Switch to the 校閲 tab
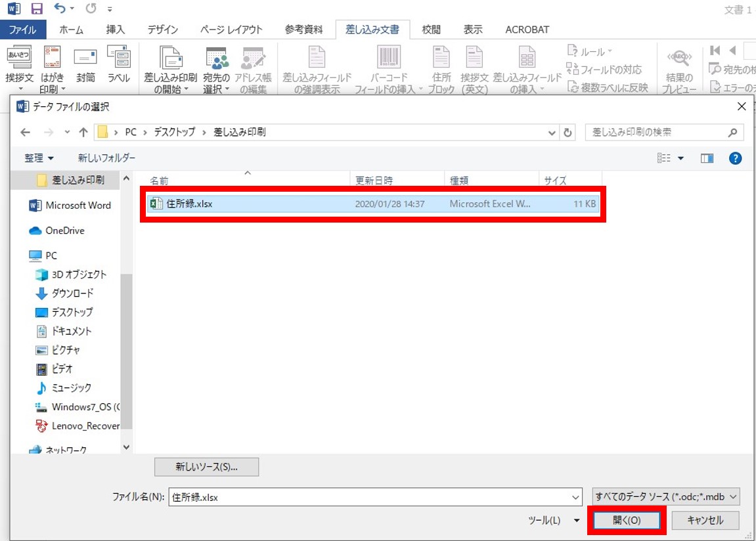Screen dimensions: 756x541 click(431, 30)
